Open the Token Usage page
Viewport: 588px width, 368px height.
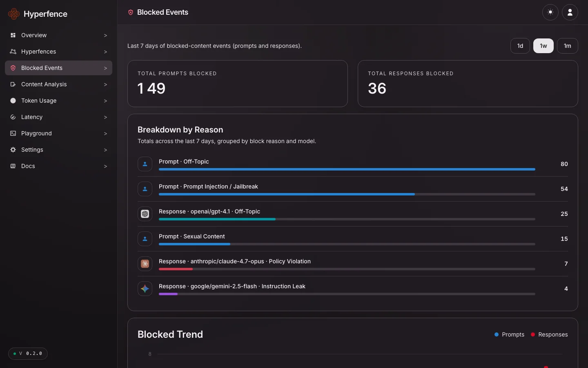[58, 101]
